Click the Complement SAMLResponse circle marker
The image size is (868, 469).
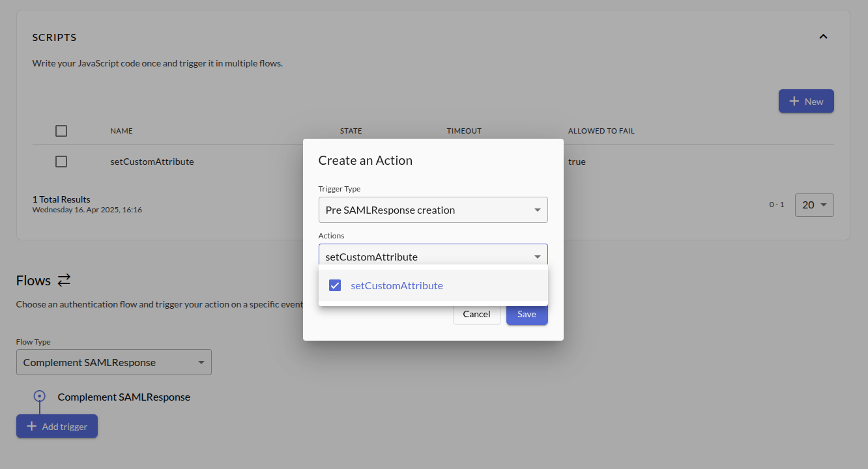[39, 396]
